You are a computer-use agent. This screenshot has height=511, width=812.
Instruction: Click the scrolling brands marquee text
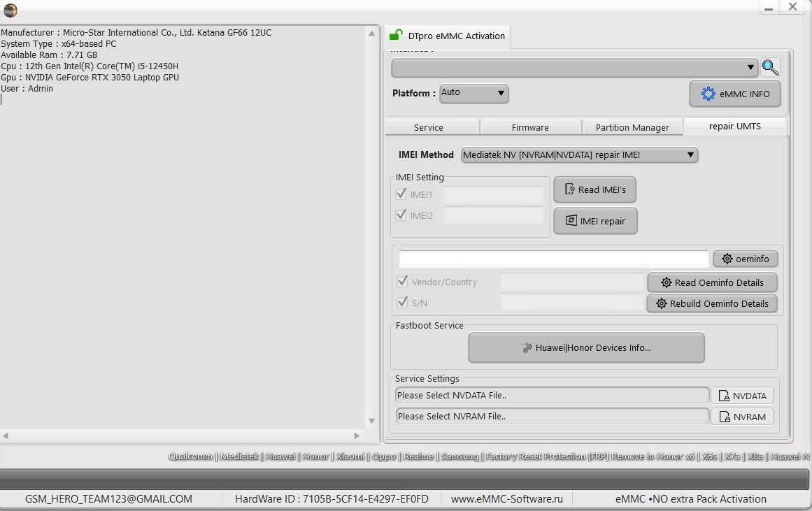pyautogui.click(x=490, y=456)
